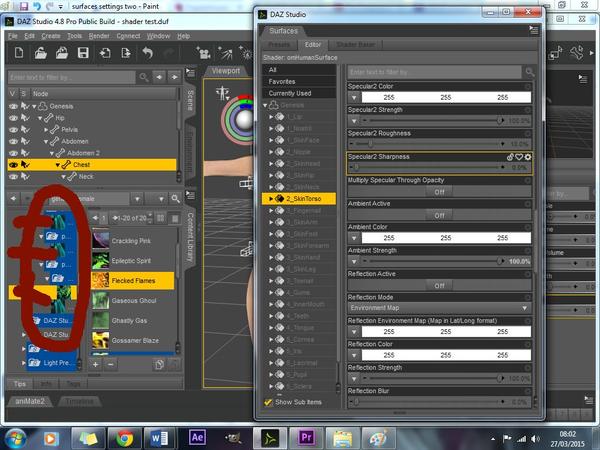Create a new camera
The height and width of the screenshot is (450, 600).
(204, 53)
